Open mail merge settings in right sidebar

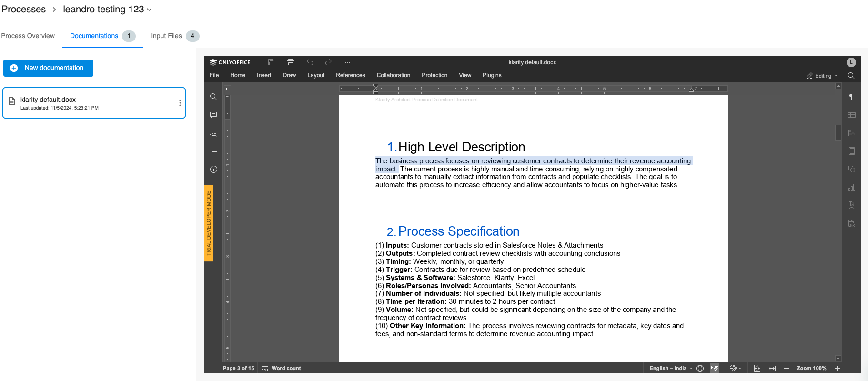tap(852, 223)
